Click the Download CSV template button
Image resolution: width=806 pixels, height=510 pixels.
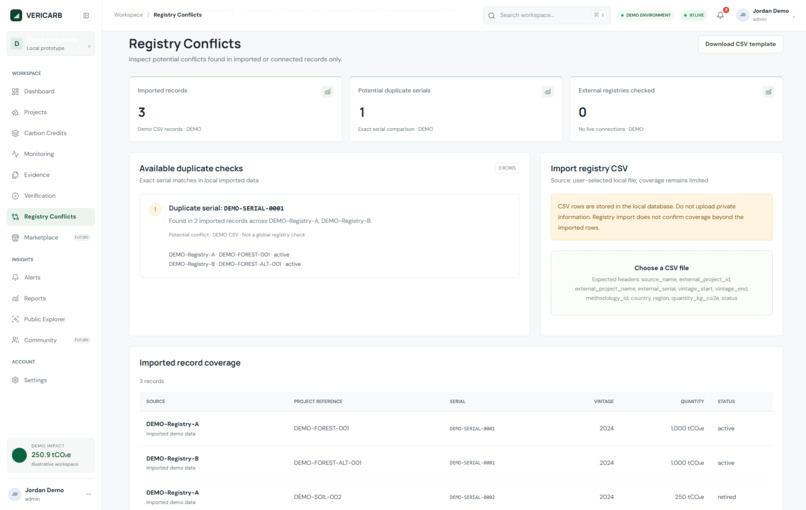740,44
